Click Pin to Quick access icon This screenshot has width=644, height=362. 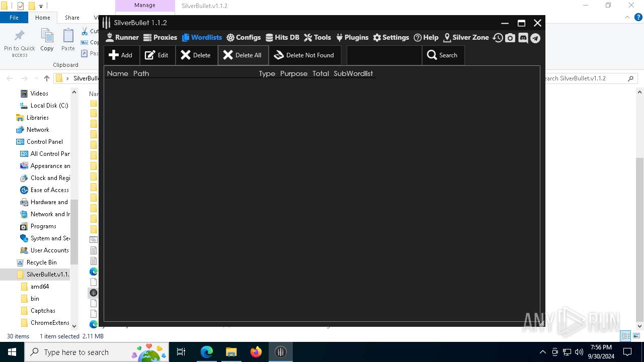(x=20, y=43)
